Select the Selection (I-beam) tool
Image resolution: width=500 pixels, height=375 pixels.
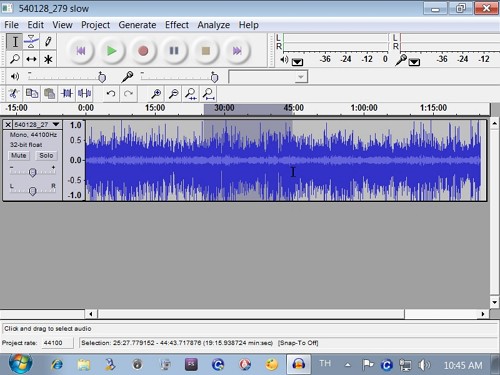[x=15, y=42]
